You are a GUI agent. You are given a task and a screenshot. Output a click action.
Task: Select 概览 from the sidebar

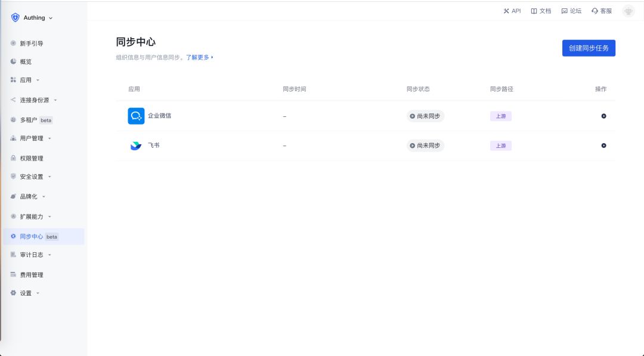[25, 61]
